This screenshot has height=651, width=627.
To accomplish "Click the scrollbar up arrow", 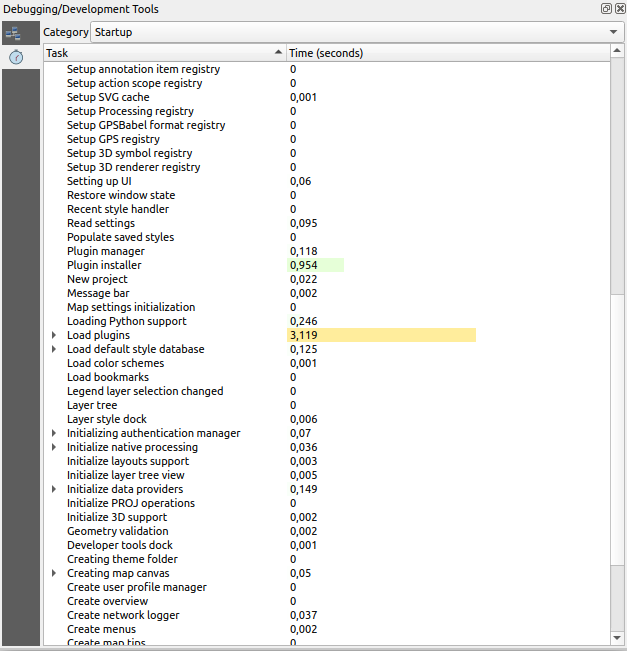I will (618, 52).
